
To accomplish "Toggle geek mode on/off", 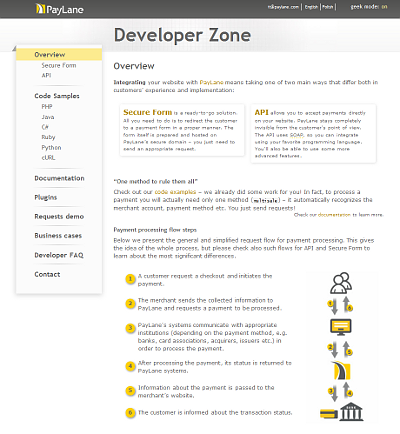I will tap(369, 7).
